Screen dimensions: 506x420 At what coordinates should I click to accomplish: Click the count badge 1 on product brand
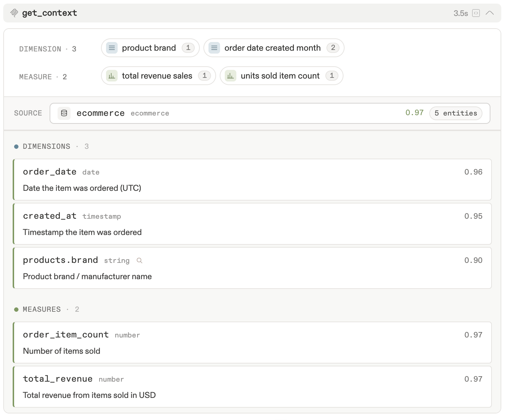pos(188,48)
